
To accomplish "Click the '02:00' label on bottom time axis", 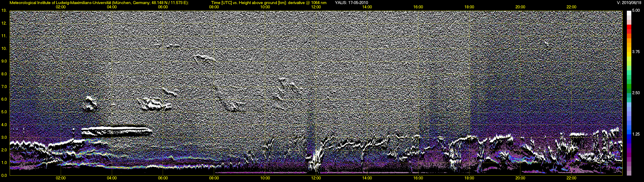I will tap(61, 178).
